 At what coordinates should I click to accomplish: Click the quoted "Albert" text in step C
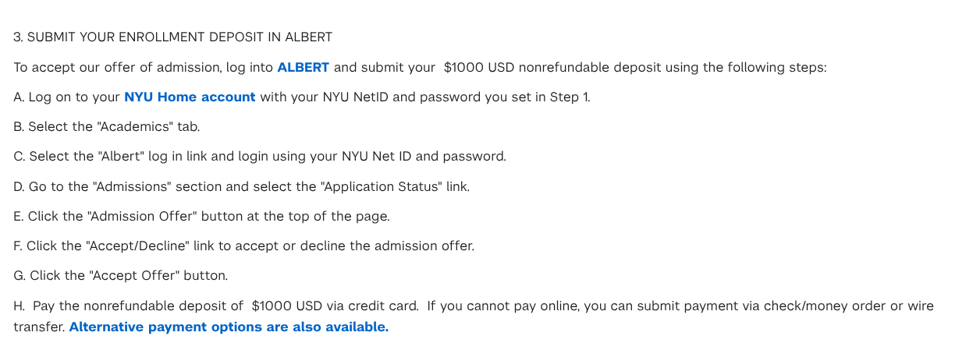[121, 156]
